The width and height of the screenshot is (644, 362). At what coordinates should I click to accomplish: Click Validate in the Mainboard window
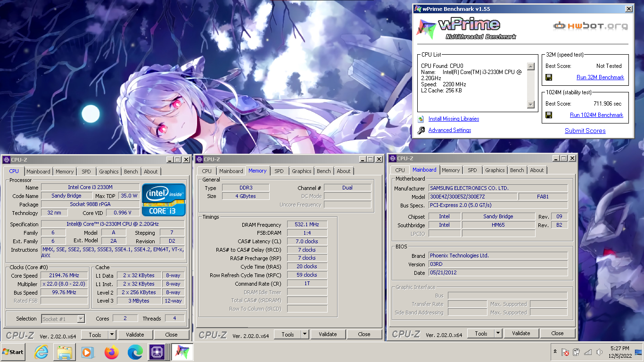tap(521, 333)
